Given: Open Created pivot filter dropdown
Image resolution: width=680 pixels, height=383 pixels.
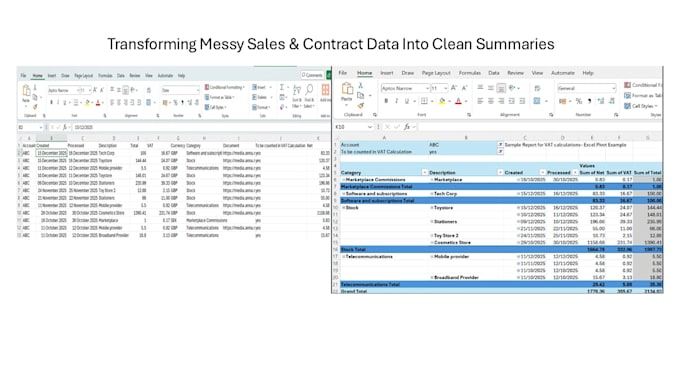Looking at the screenshot, I should click(x=542, y=172).
